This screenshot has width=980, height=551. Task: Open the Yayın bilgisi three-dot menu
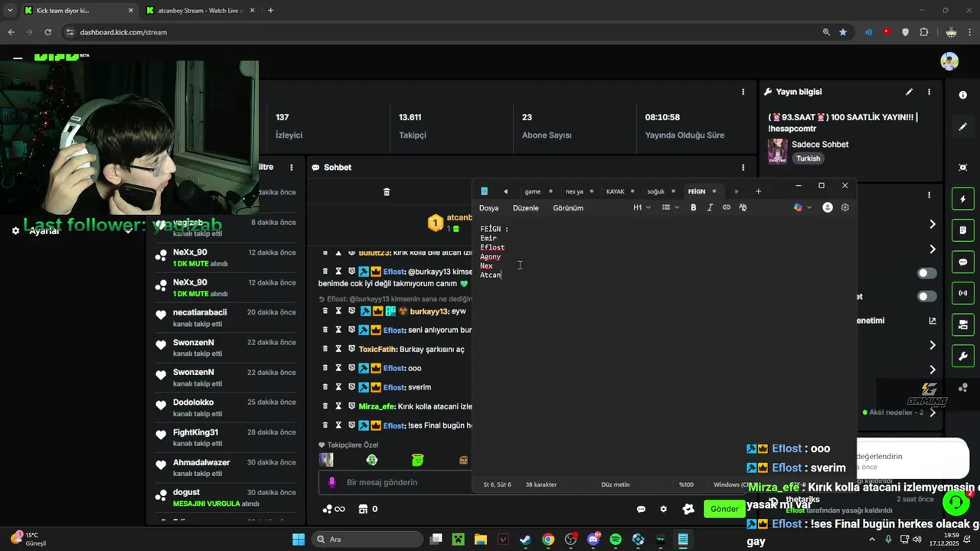click(x=929, y=92)
